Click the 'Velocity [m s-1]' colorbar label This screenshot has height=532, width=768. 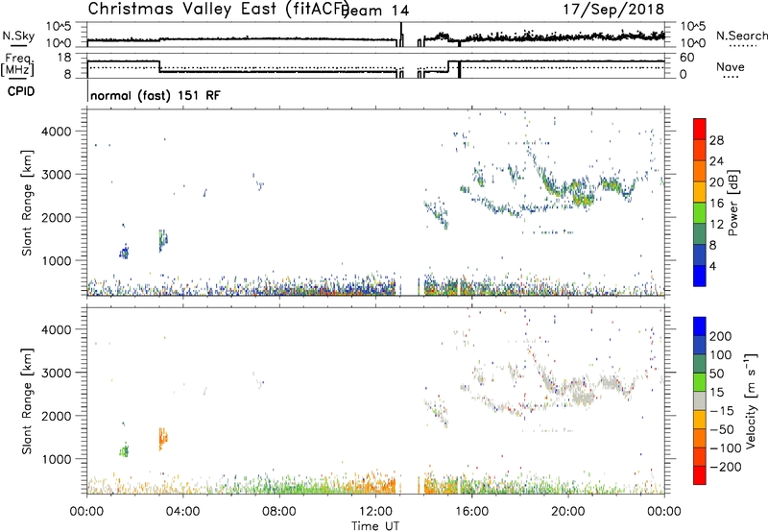(751, 400)
